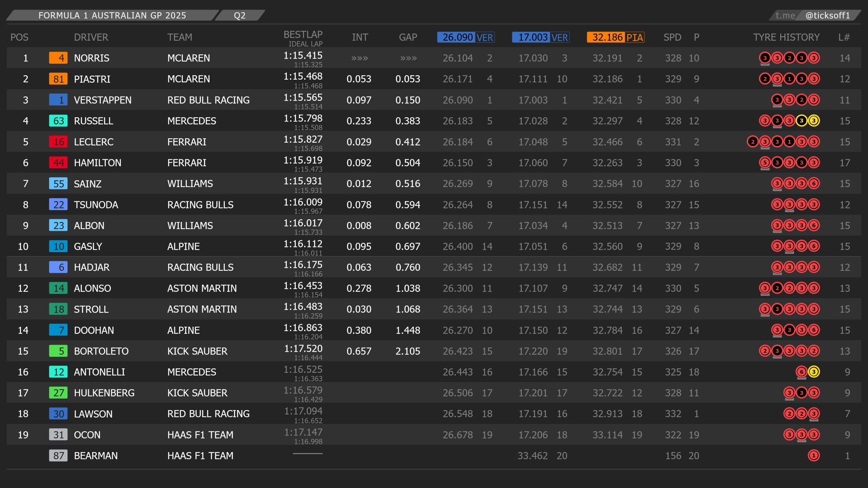868x488 pixels.
Task: Open the @ticksoff1 channel link
Action: [827, 15]
